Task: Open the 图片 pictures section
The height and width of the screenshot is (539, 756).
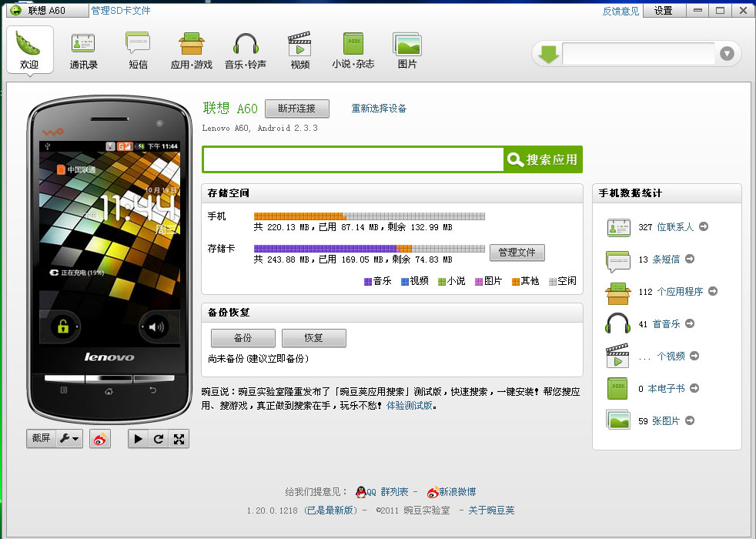Action: (407, 51)
